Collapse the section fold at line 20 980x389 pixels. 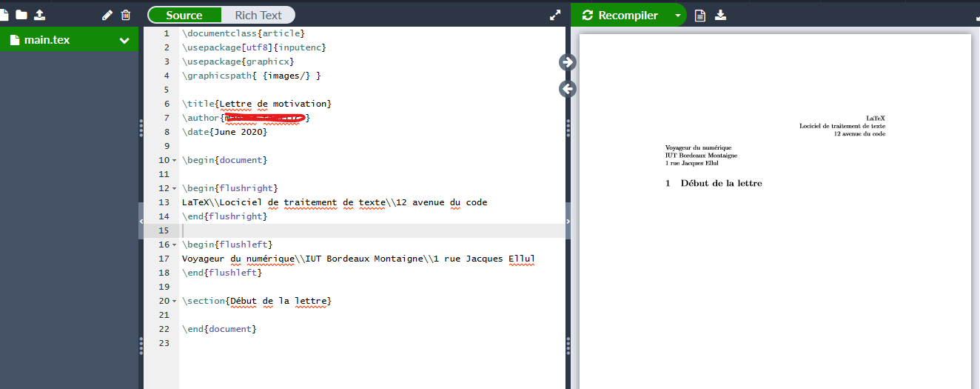174,301
